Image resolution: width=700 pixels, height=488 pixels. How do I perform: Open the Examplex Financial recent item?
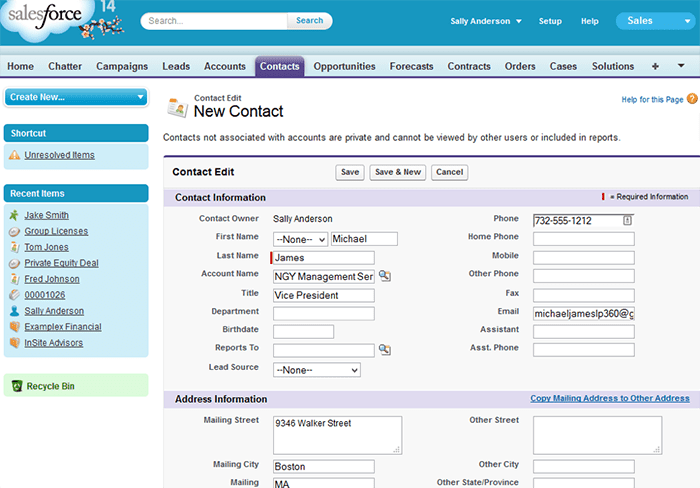[x=63, y=327]
